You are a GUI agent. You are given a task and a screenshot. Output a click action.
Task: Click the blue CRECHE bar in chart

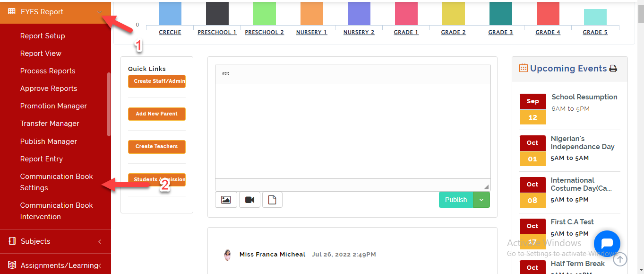tap(170, 13)
